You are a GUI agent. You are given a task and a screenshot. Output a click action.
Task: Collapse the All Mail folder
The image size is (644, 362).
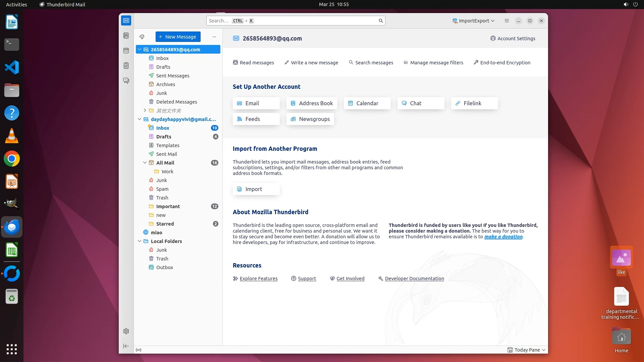tap(145, 163)
